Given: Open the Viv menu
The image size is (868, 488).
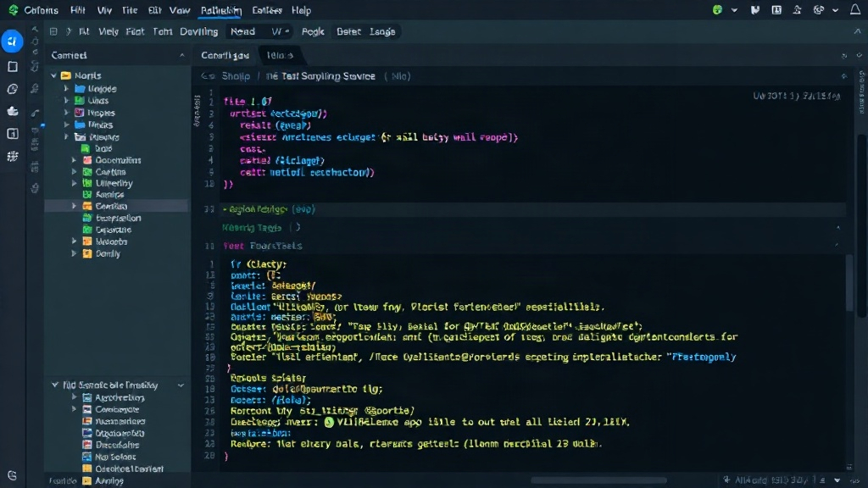Looking at the screenshot, I should [104, 10].
